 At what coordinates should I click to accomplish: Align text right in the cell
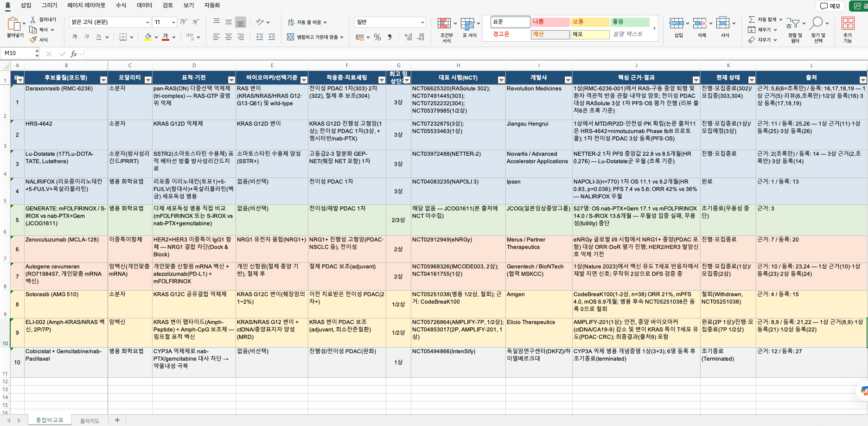pyautogui.click(x=241, y=37)
